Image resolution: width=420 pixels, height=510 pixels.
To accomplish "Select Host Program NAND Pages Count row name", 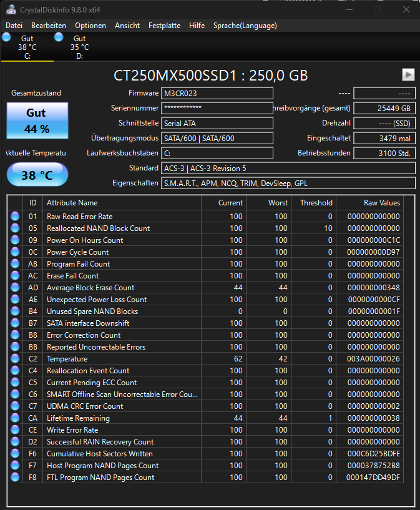I will pyautogui.click(x=103, y=466).
